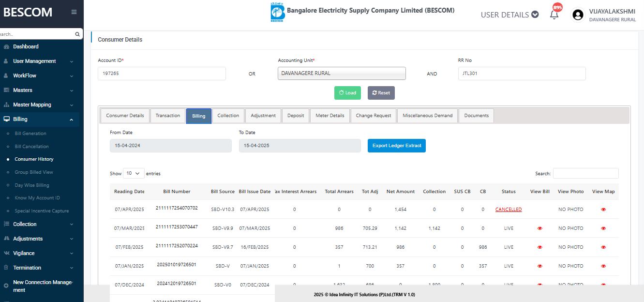The image size is (644, 302).
Task: Sort table by Reading Date column header
Action: [129, 192]
